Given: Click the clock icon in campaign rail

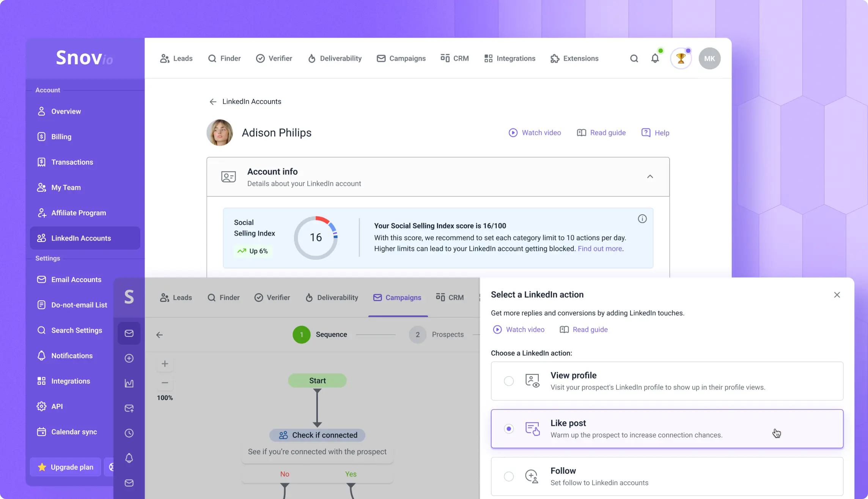Looking at the screenshot, I should pos(129,433).
